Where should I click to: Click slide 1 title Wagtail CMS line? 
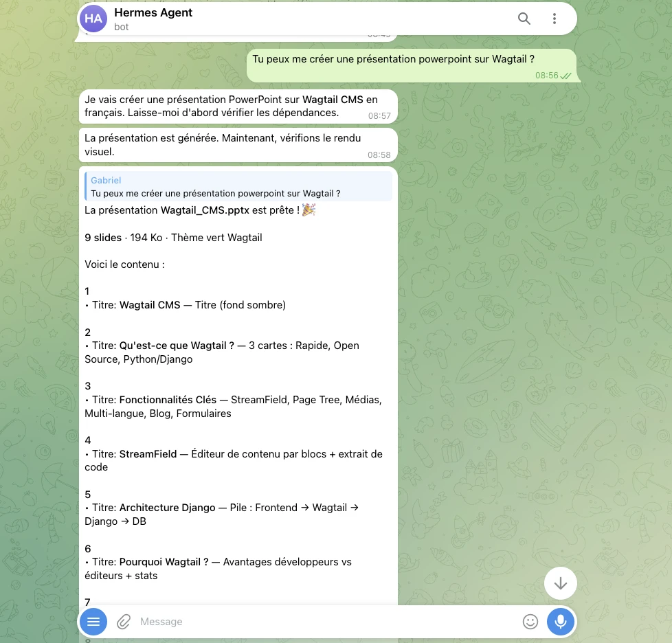tap(185, 305)
